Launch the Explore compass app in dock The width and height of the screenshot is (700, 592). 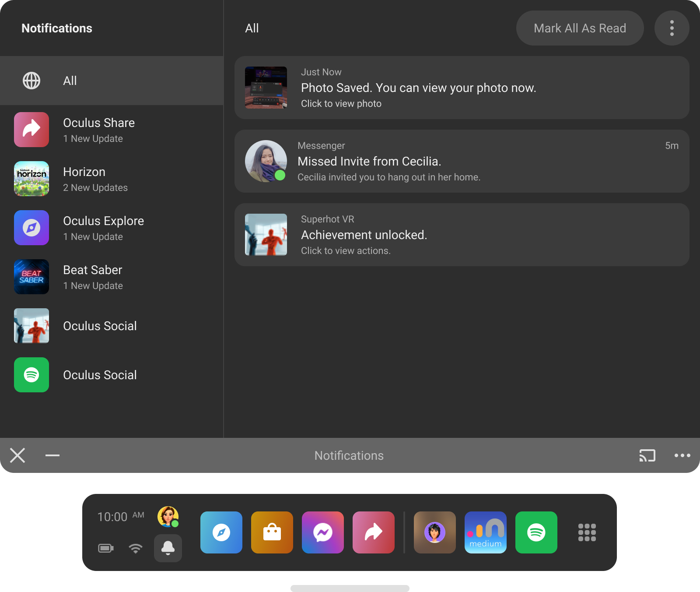click(x=221, y=532)
